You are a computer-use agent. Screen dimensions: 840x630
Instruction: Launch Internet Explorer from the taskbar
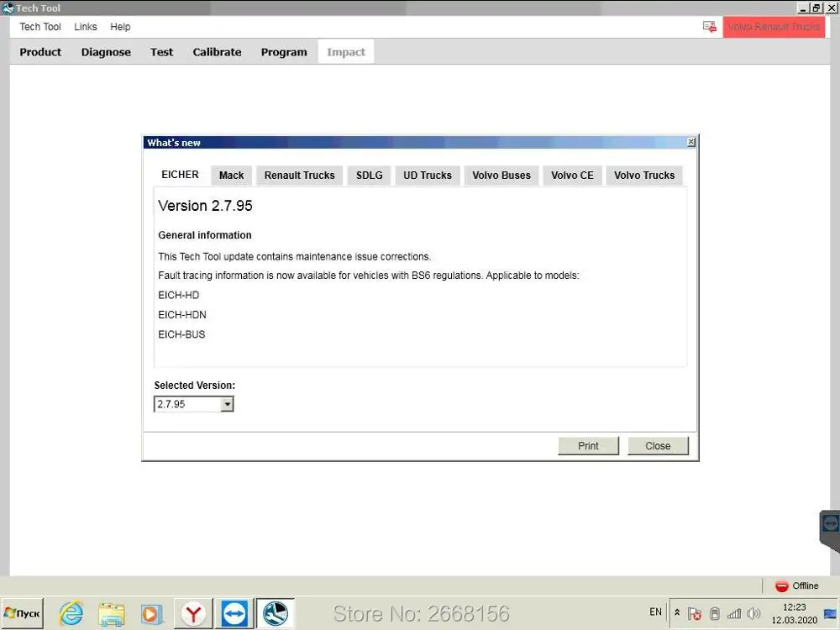point(71,613)
